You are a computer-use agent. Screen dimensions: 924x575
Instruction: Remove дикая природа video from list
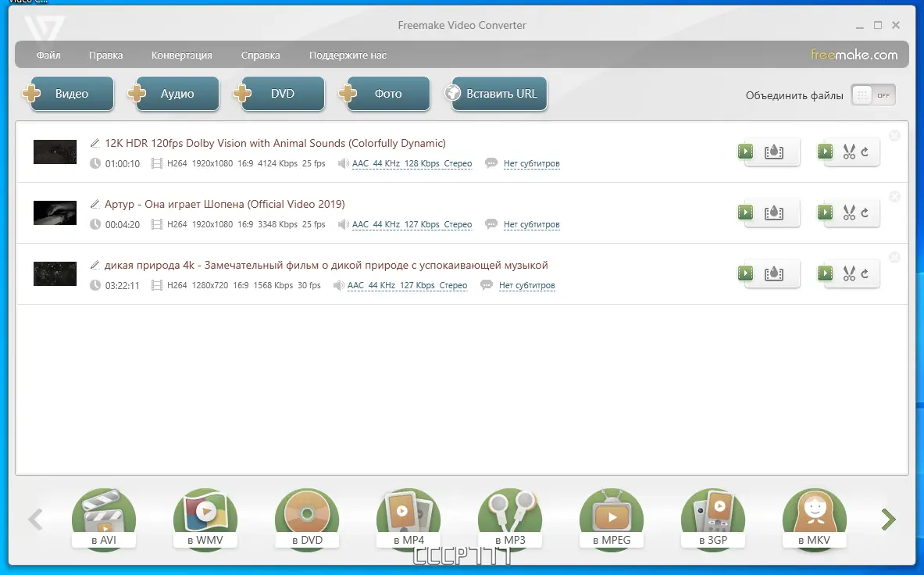pyautogui.click(x=894, y=258)
